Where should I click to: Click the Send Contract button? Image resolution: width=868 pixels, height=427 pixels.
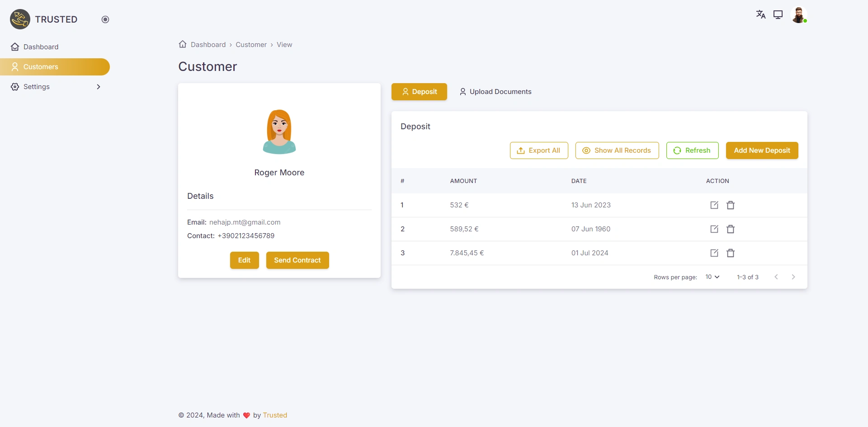297,260
